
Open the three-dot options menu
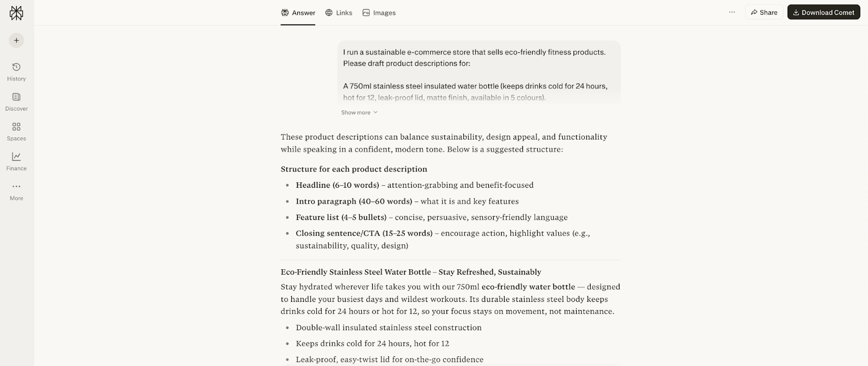click(x=732, y=11)
